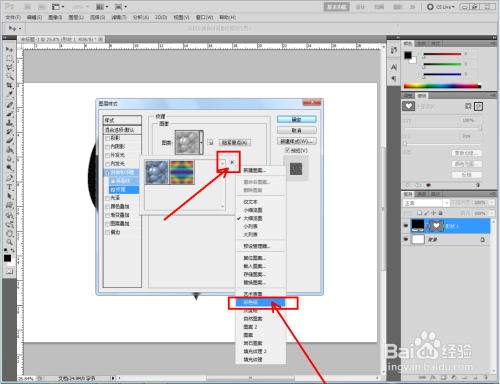Viewport: 500px width, 384px height.
Task: Hide the 形状 1 layer with eye icon
Action: tap(406, 226)
